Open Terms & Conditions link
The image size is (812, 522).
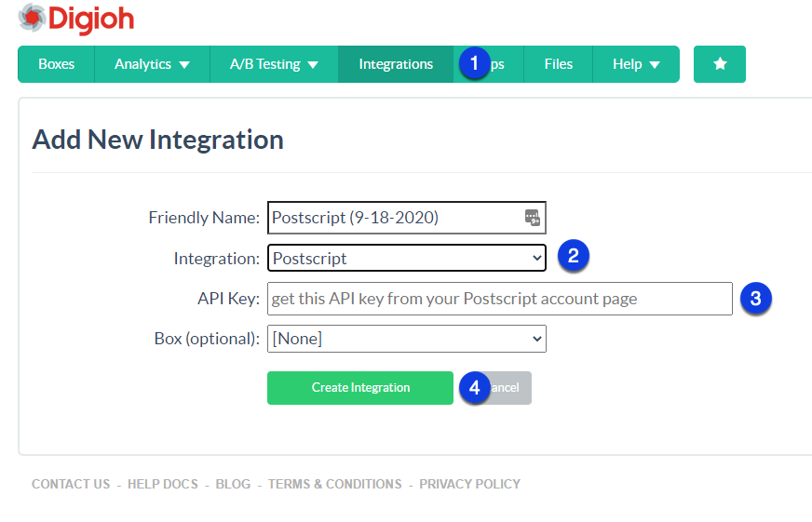[334, 484]
